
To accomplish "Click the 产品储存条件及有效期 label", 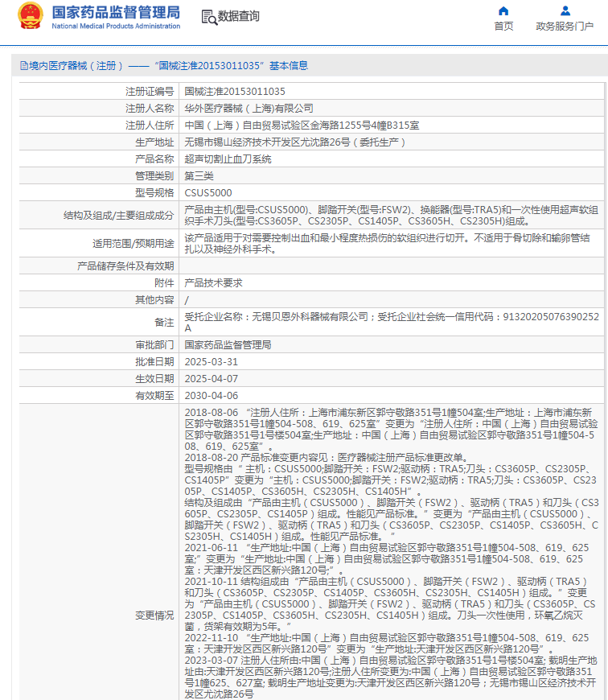I will pos(125,266).
